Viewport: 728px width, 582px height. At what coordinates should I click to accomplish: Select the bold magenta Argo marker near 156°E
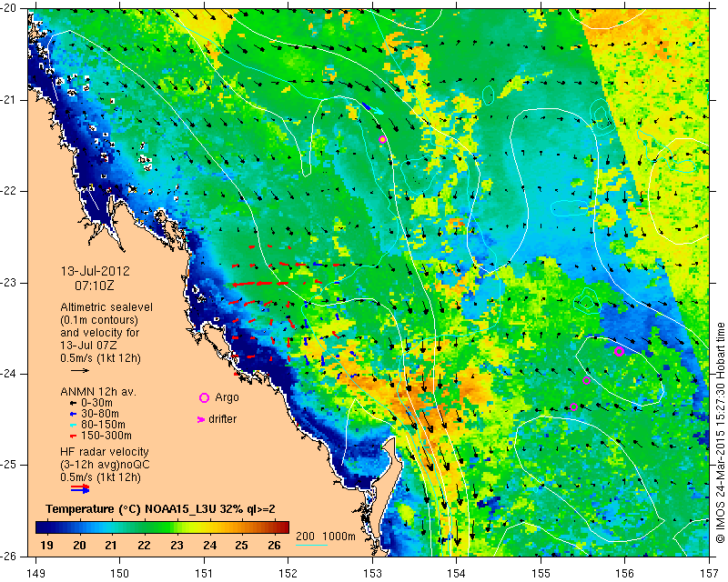(x=619, y=351)
